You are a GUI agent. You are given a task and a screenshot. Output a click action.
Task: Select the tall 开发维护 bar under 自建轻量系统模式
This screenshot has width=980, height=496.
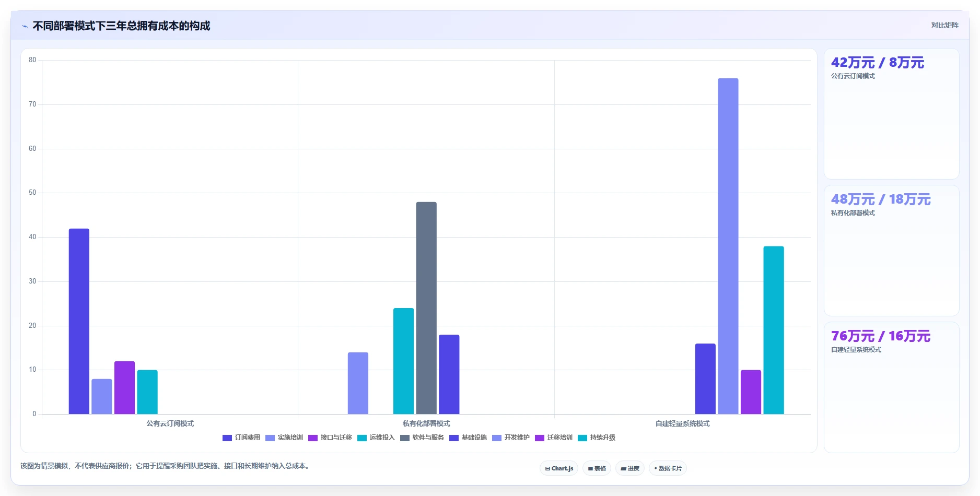click(x=728, y=246)
